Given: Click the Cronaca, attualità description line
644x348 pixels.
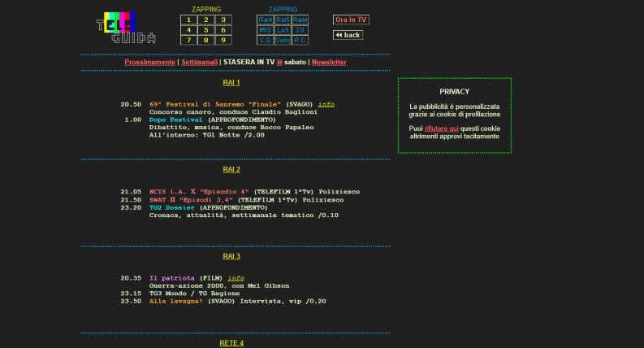Looking at the screenshot, I should [x=244, y=215].
